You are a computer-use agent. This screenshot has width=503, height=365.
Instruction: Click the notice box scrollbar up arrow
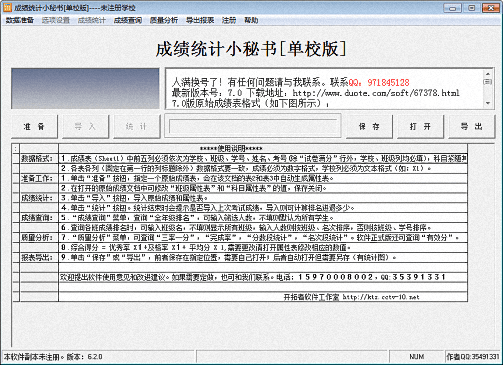pos(488,73)
